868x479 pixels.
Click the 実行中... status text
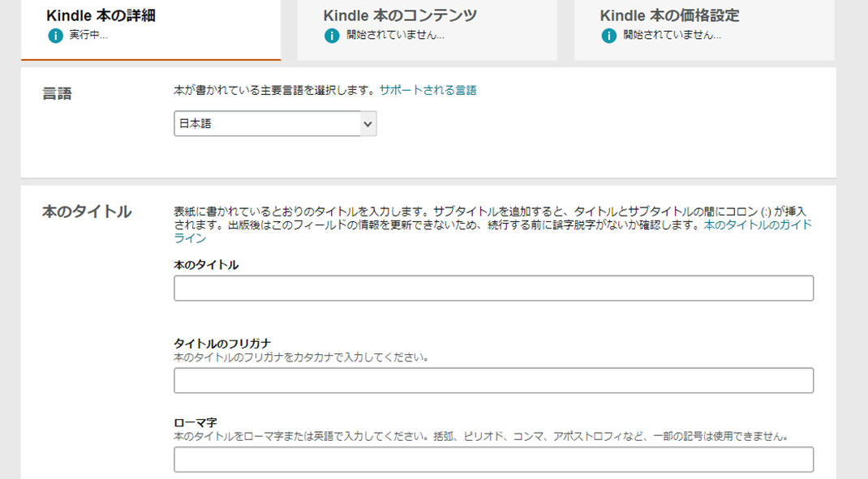[x=88, y=36]
